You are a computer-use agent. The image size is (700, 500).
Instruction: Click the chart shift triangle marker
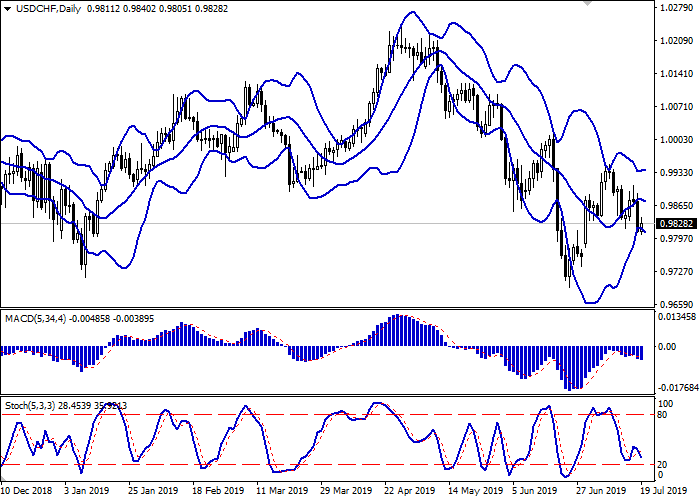(x=585, y=4)
